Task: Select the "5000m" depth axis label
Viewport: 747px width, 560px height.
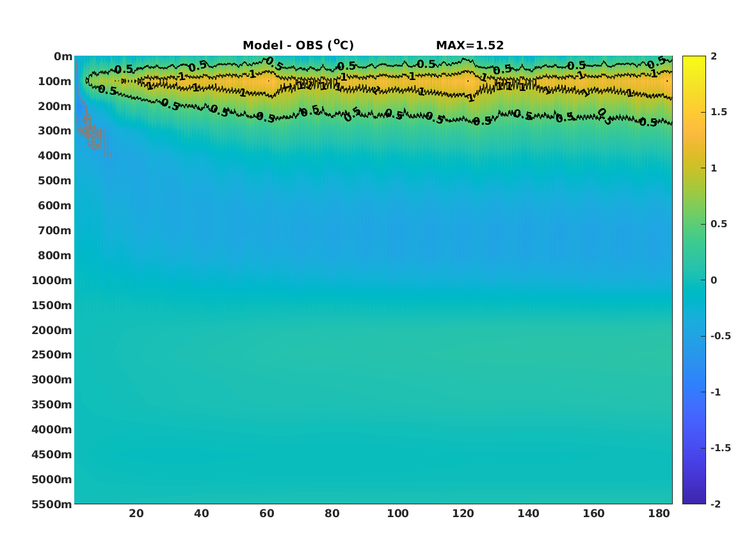Action: (x=52, y=479)
